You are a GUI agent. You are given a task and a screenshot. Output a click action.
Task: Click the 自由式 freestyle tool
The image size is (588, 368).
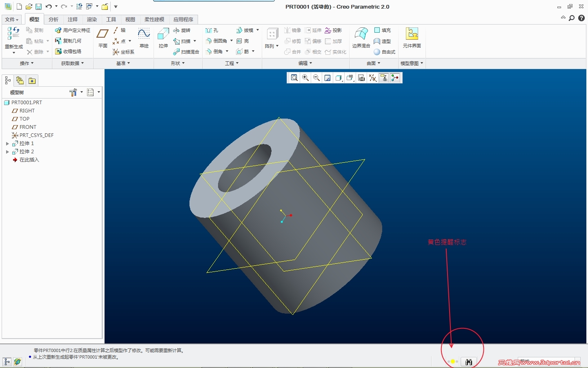pos(385,52)
